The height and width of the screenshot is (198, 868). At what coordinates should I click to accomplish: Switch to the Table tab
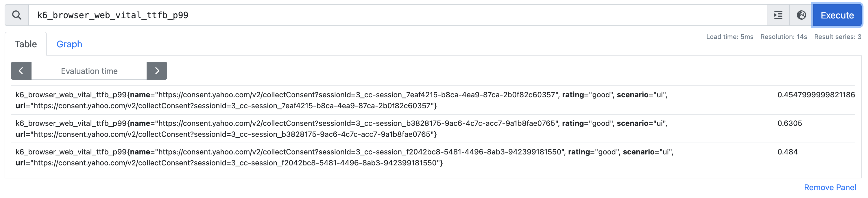[x=26, y=44]
